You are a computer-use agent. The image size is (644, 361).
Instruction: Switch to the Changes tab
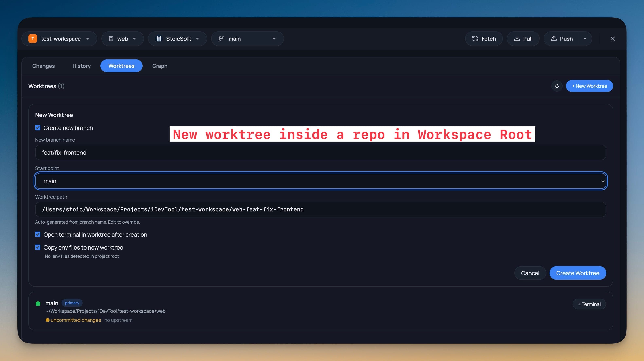[x=43, y=66]
